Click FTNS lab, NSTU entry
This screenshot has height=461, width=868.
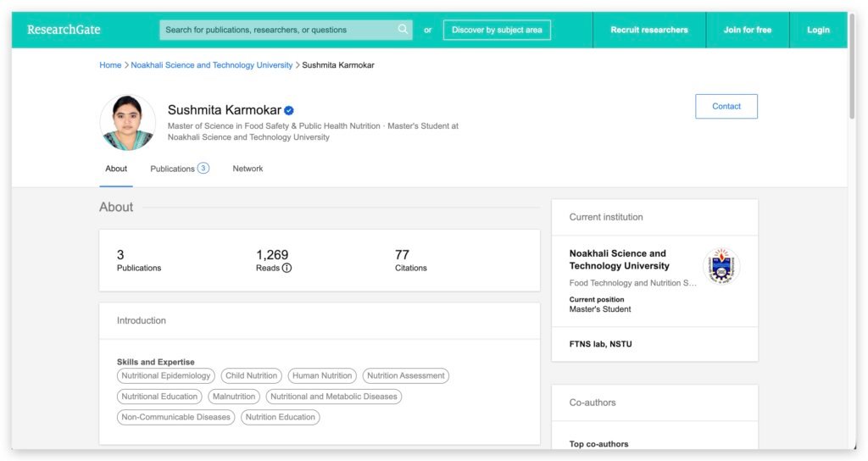601,344
